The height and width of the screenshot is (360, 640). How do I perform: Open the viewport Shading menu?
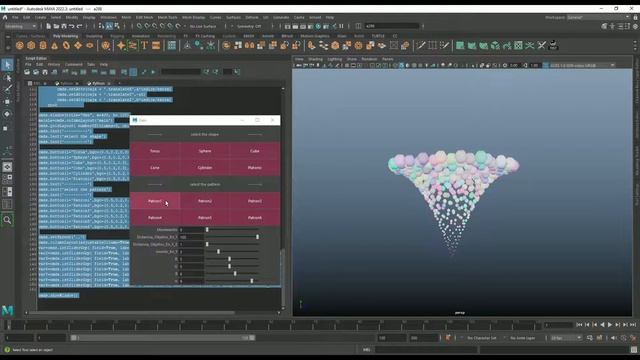pyautogui.click(x=315, y=59)
